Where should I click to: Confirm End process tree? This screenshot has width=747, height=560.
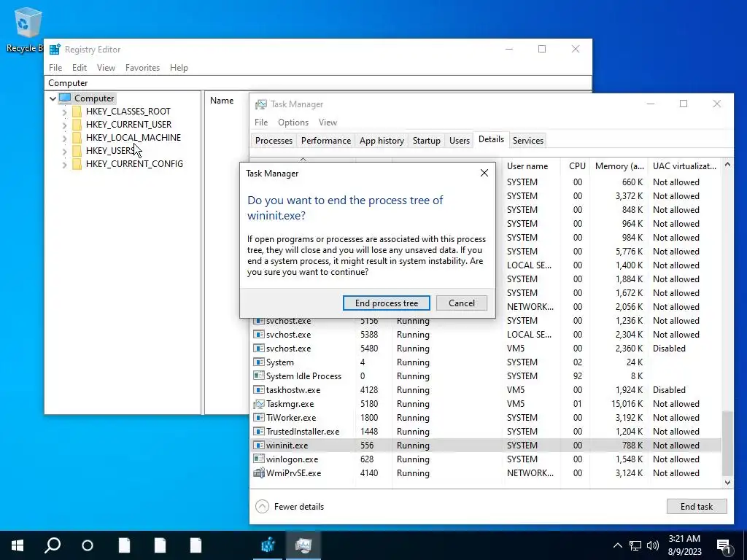[x=387, y=303]
